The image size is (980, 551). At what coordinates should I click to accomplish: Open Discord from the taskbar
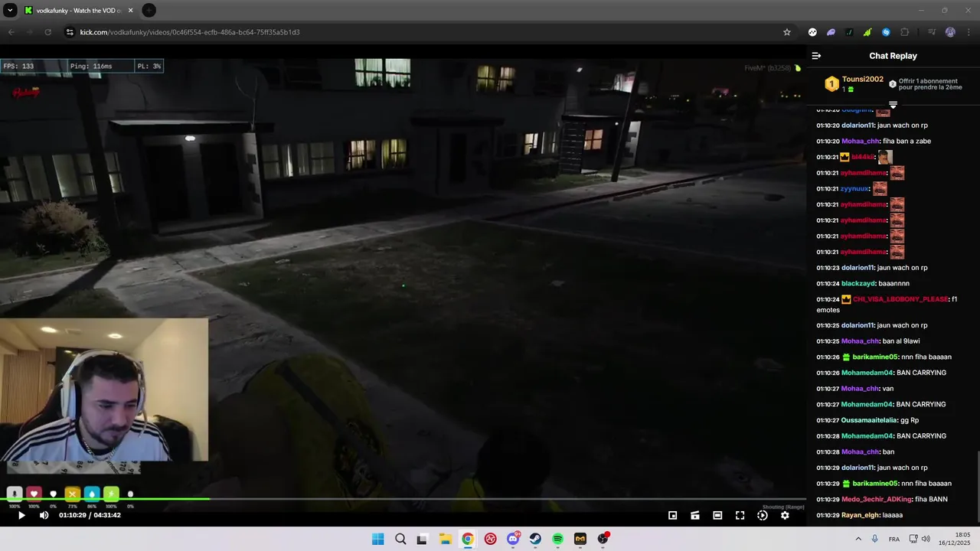tap(513, 539)
